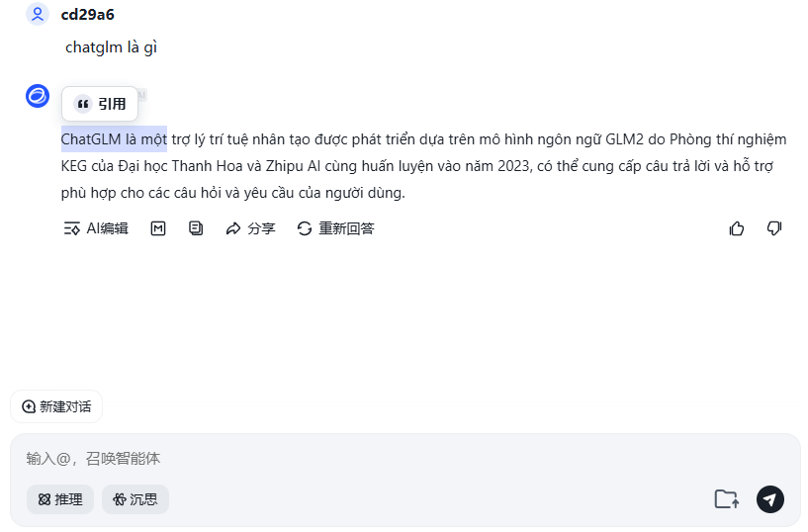Click the cd29a6 username

pos(88,15)
